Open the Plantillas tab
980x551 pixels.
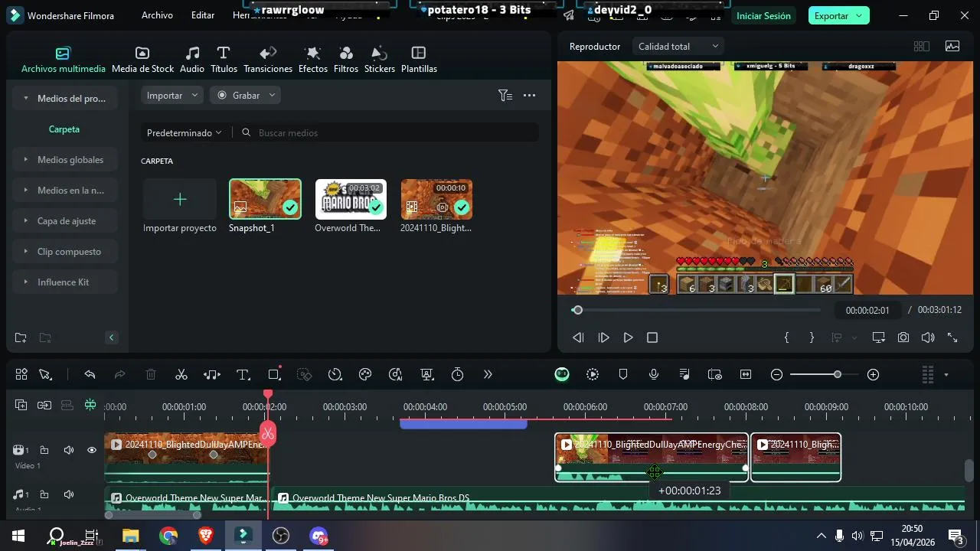pyautogui.click(x=419, y=60)
